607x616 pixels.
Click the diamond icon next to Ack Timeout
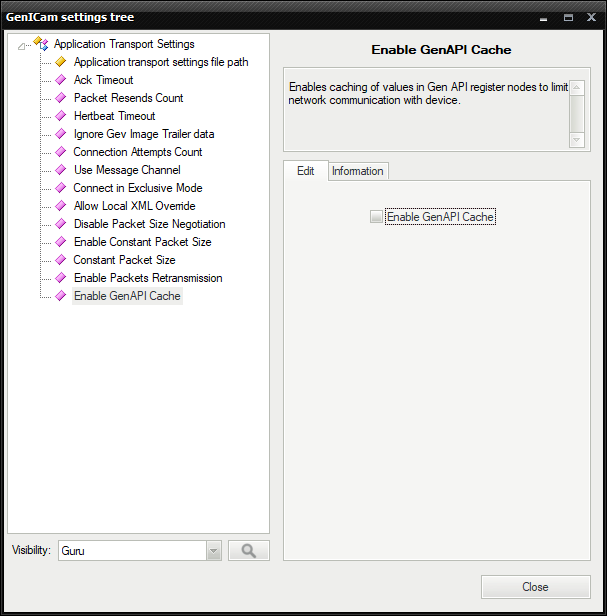61,80
